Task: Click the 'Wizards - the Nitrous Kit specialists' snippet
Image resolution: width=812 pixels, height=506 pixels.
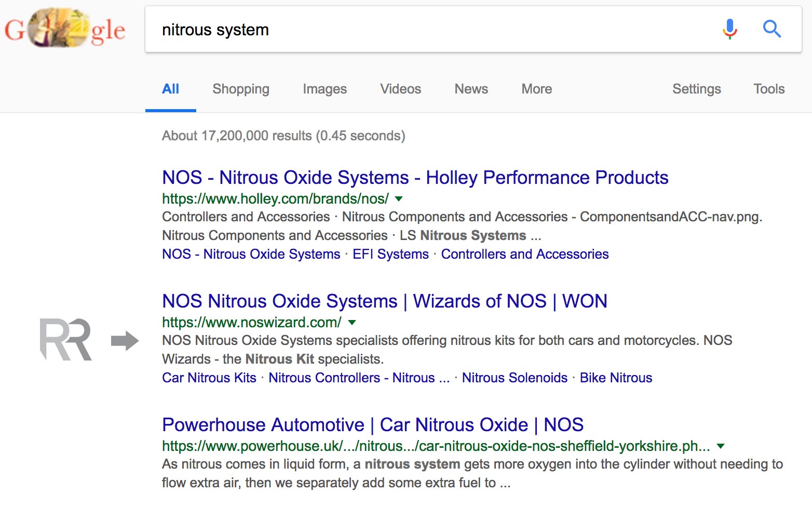Action: 273,359
